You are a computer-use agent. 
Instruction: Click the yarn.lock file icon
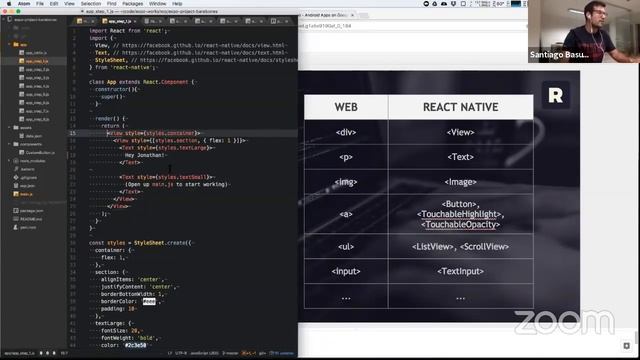[x=16, y=227]
